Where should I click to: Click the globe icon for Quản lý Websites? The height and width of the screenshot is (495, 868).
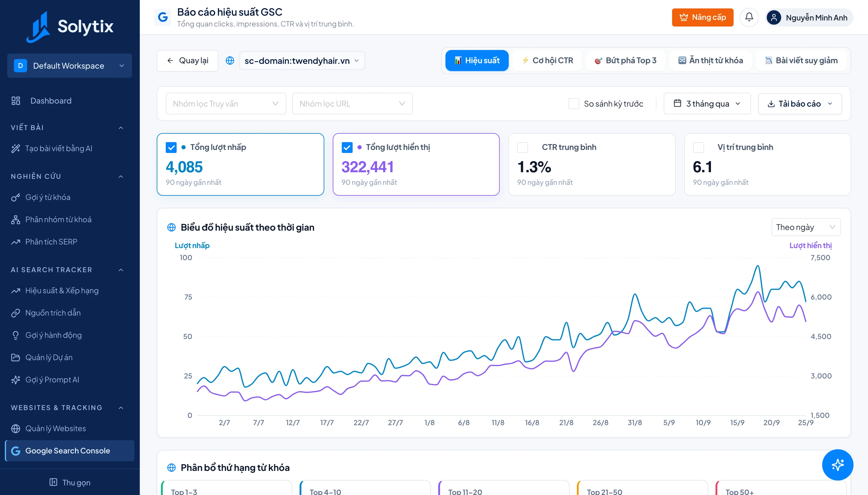click(x=16, y=428)
